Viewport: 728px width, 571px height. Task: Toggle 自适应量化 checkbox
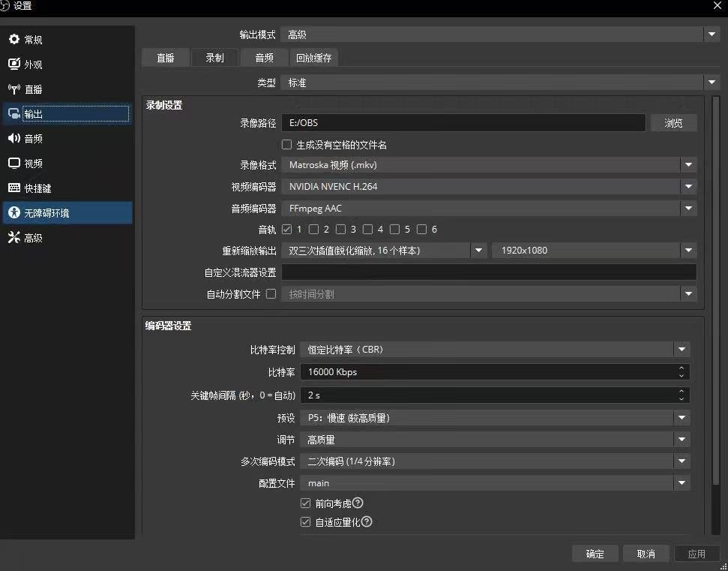pyautogui.click(x=305, y=521)
